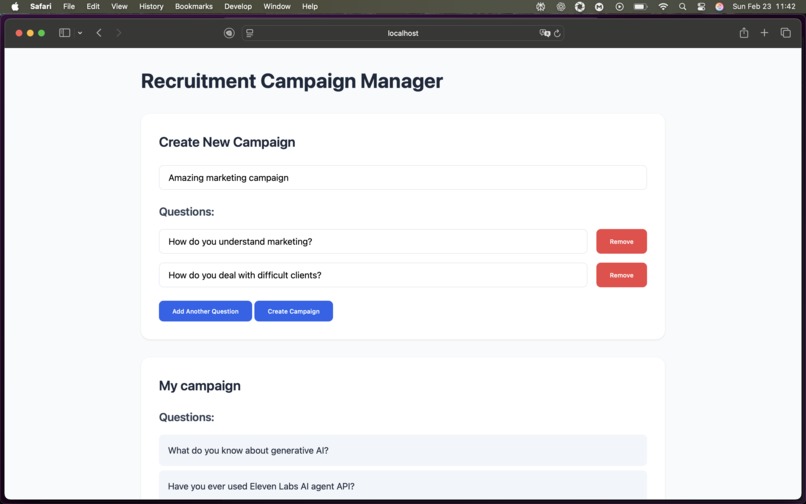
Task: Click Add Another Question button
Action: click(205, 311)
